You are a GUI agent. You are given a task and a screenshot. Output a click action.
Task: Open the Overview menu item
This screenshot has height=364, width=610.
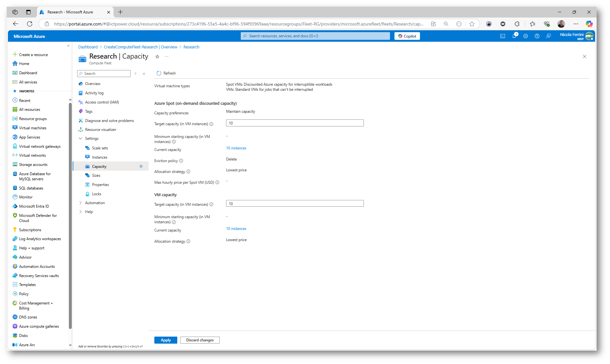pyautogui.click(x=92, y=84)
